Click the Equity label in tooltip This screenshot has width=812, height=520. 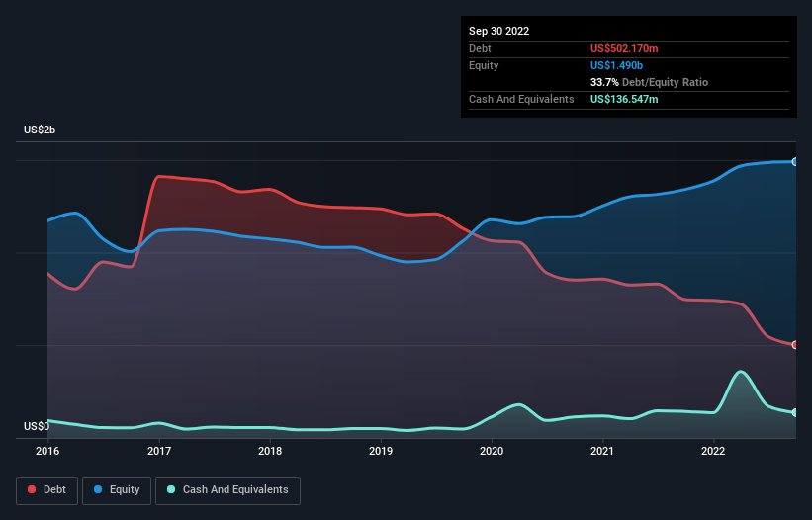pyautogui.click(x=484, y=65)
